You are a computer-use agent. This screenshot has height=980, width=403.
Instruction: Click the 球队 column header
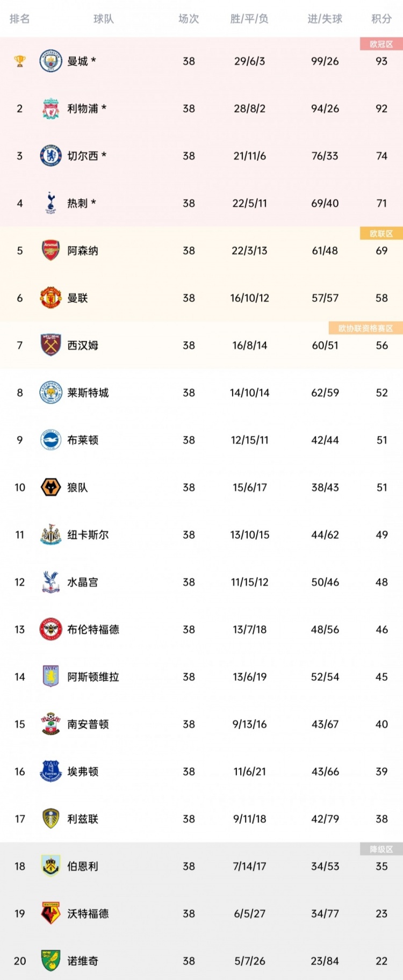(104, 19)
